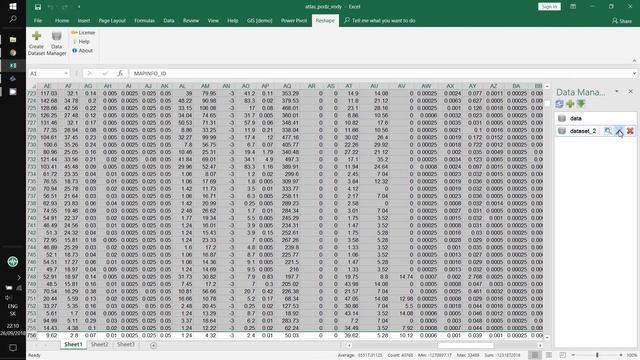Switch to the Review ribbon tab

click(191, 20)
